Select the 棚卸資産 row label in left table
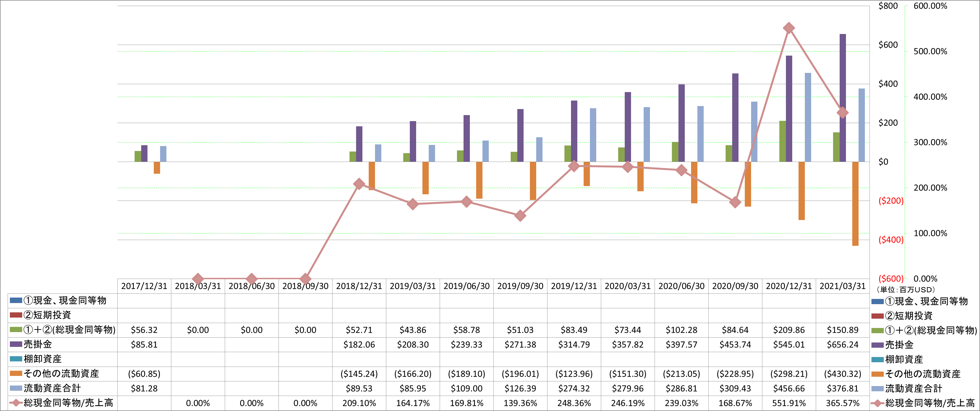The image size is (980, 411). [42, 359]
